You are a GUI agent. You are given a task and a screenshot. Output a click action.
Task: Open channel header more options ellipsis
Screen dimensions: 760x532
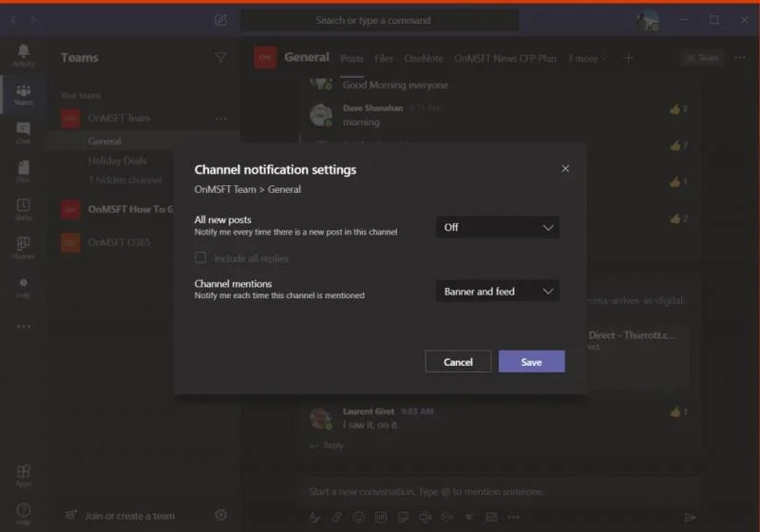[x=740, y=58]
